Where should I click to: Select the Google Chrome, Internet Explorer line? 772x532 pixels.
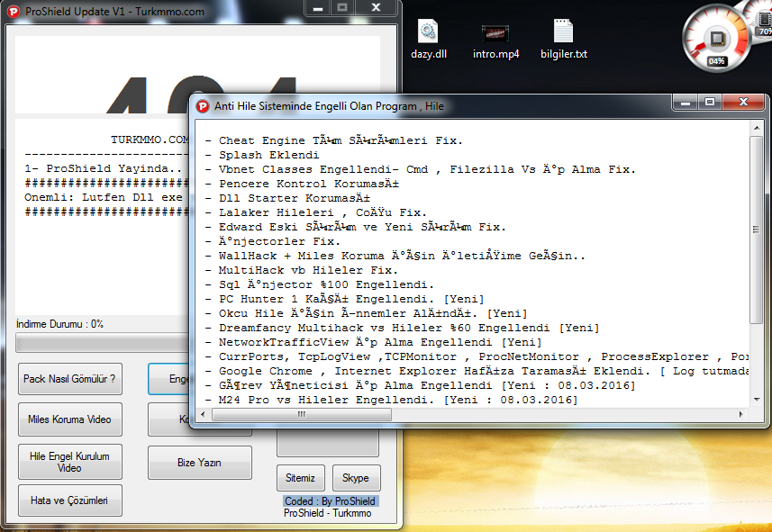coord(477,371)
